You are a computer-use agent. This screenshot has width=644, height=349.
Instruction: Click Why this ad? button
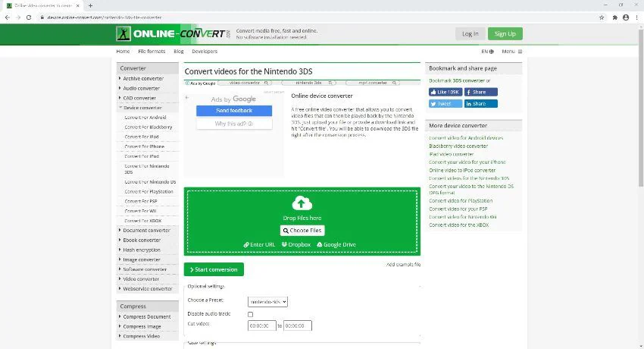click(234, 124)
